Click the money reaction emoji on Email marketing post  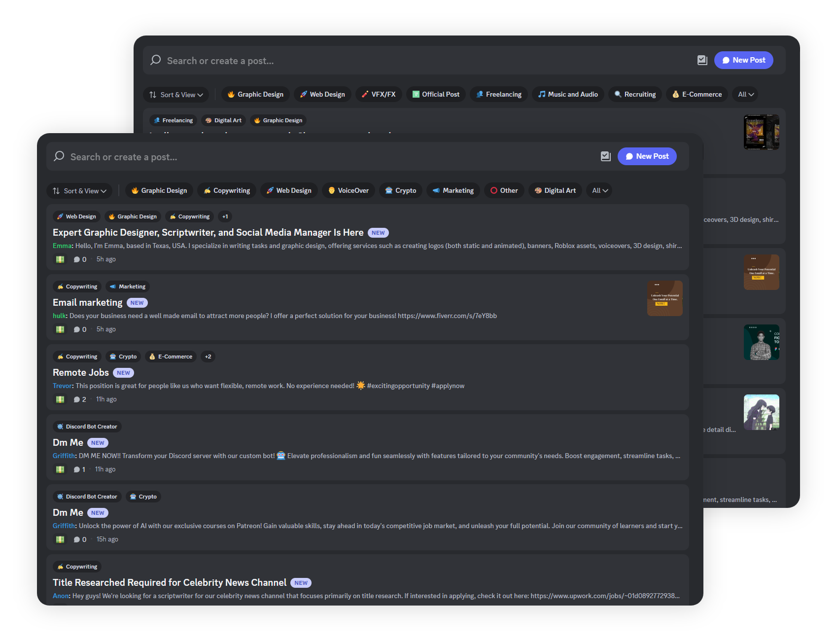(x=60, y=329)
